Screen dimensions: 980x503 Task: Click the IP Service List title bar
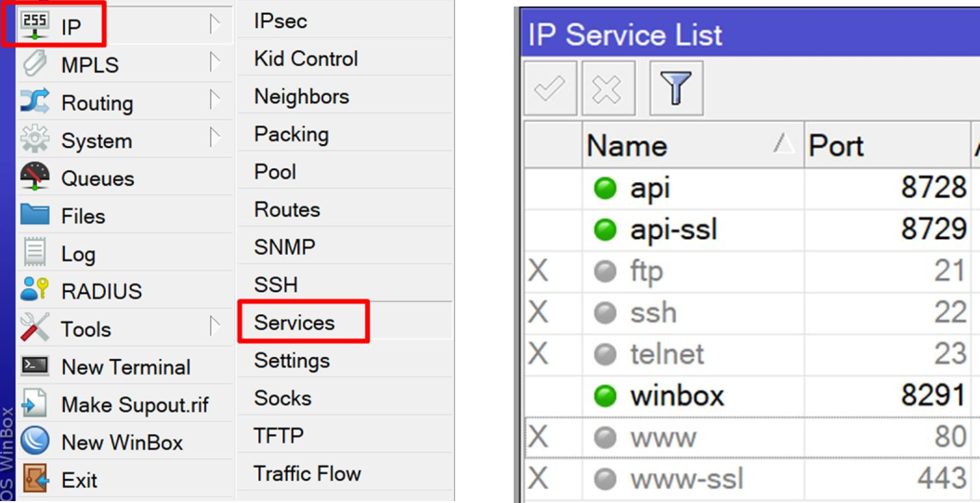point(750,35)
